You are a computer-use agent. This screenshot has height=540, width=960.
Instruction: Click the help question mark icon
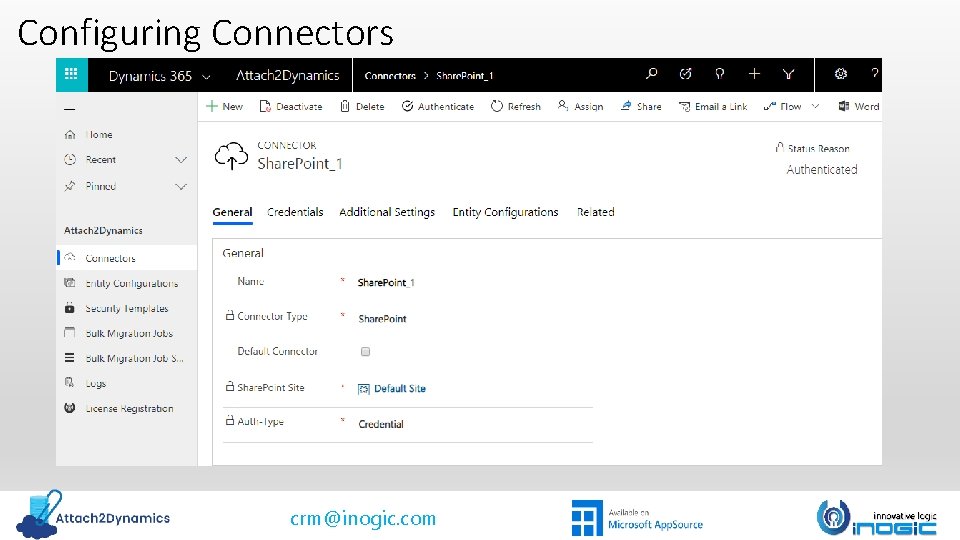click(x=875, y=74)
